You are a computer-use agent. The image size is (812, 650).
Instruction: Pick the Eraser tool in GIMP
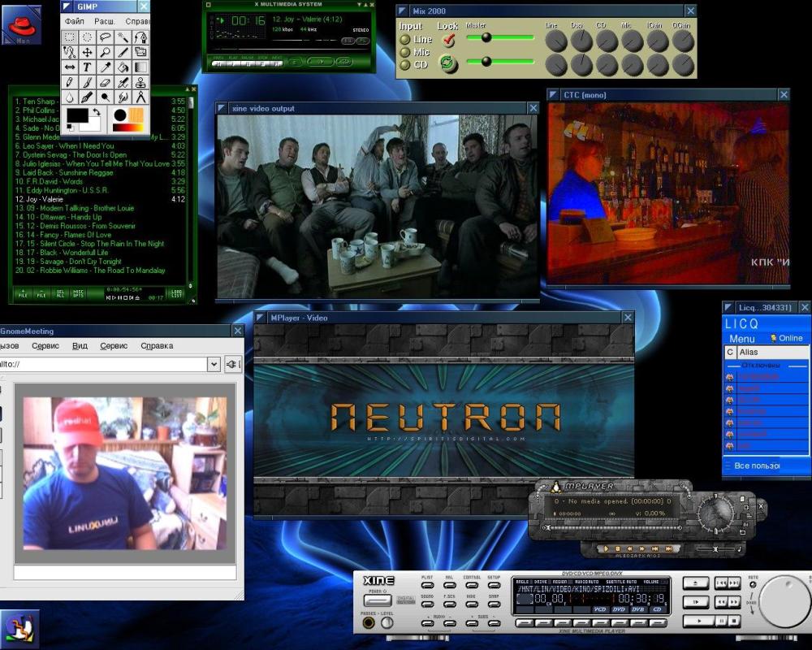(x=105, y=82)
